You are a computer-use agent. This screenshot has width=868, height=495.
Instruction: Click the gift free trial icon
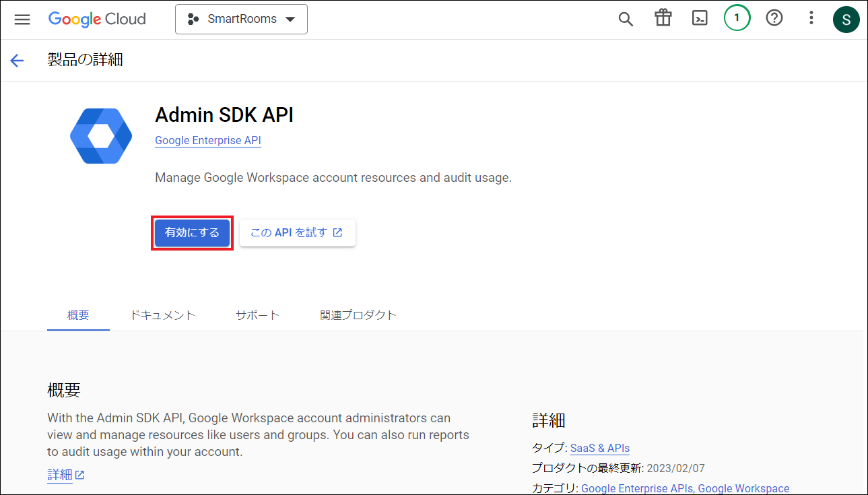pyautogui.click(x=663, y=19)
